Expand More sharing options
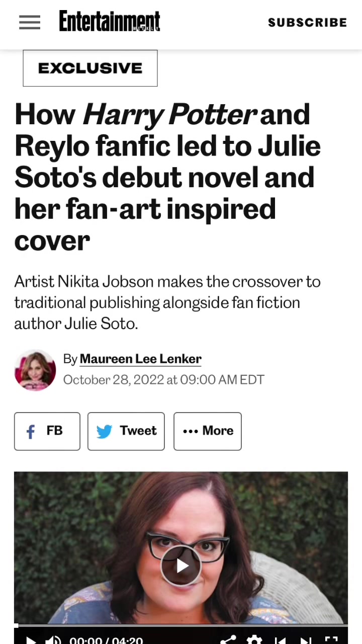Screen dimensions: 362x644 [x=207, y=431]
